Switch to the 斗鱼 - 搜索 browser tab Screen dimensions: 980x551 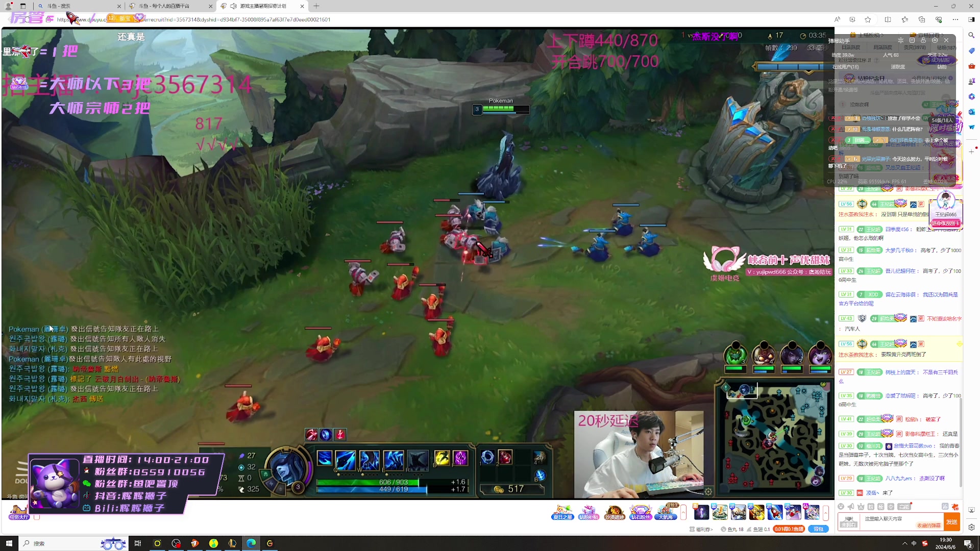tap(79, 6)
